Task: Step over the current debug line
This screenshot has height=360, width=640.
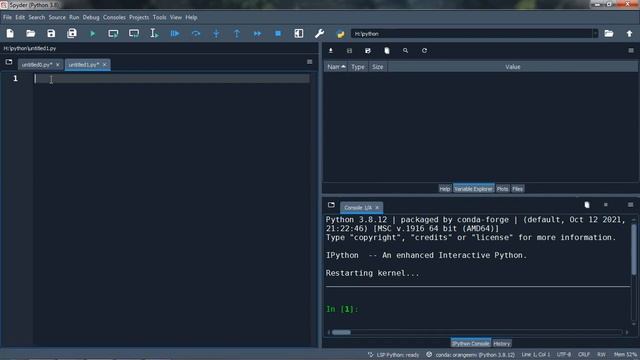Action: 196,33
